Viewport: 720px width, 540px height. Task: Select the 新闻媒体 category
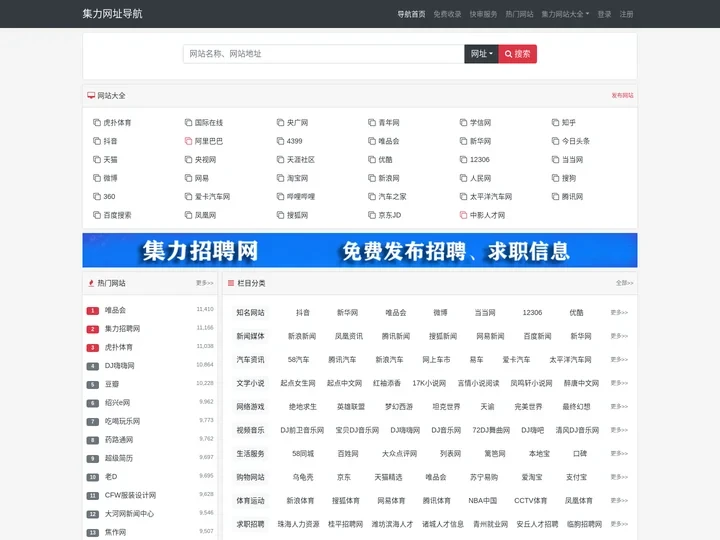click(250, 336)
